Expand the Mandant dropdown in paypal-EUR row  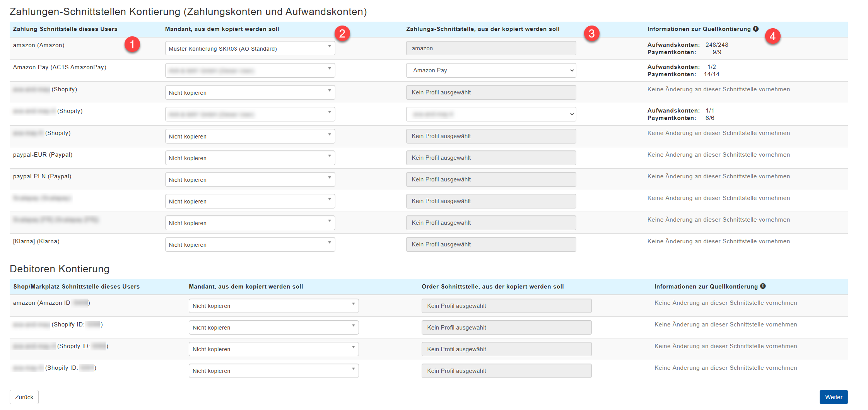pyautogui.click(x=250, y=158)
